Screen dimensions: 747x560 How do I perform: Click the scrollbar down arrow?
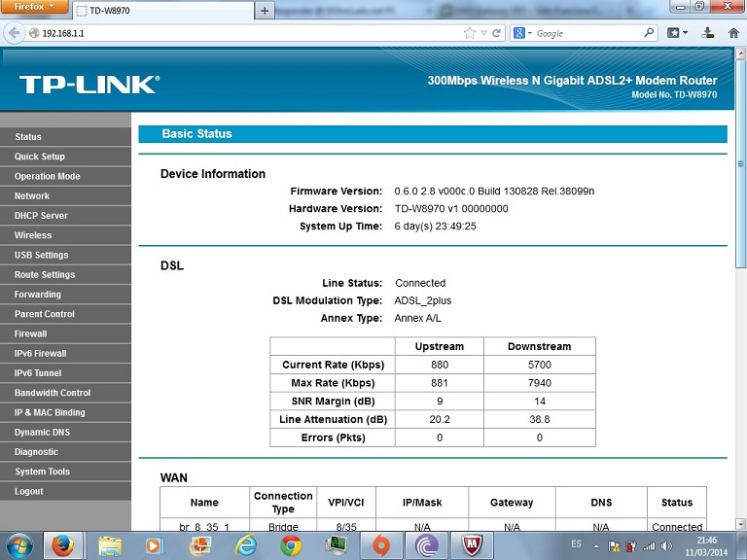tap(740, 524)
